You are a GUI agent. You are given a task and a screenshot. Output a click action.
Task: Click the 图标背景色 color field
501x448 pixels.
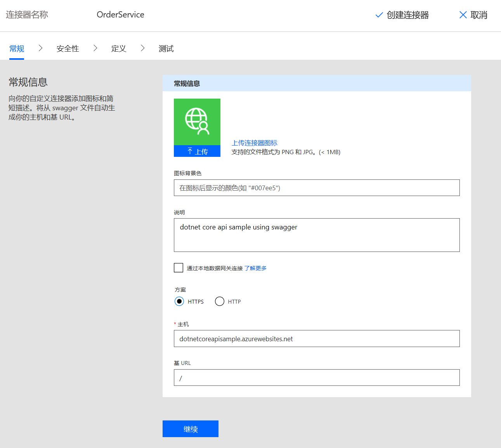click(x=317, y=188)
